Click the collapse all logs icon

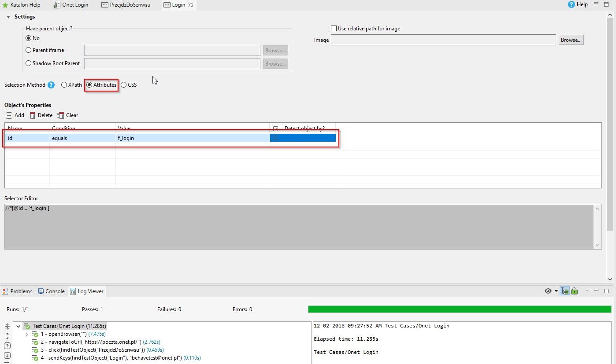7,326
